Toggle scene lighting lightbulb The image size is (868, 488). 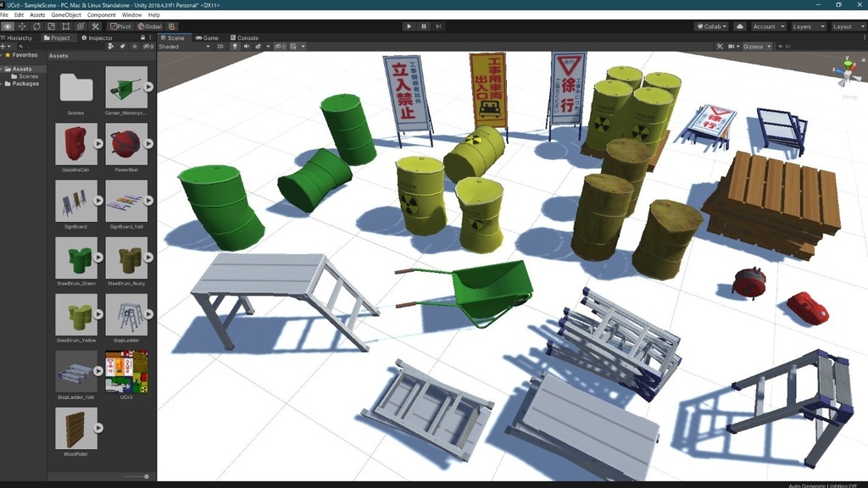(x=235, y=47)
